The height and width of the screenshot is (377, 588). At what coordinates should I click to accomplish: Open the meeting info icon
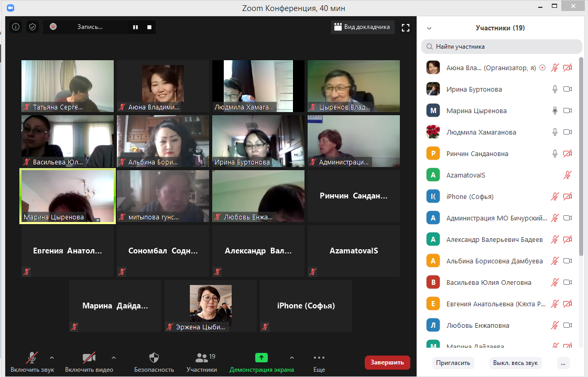click(x=16, y=27)
